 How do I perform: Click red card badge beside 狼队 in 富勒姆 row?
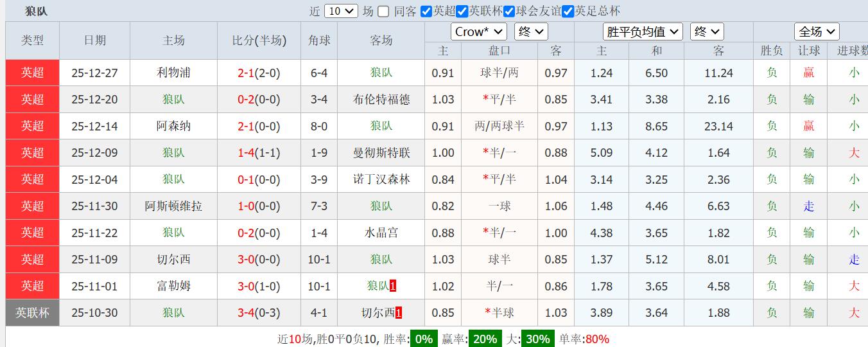(x=393, y=286)
